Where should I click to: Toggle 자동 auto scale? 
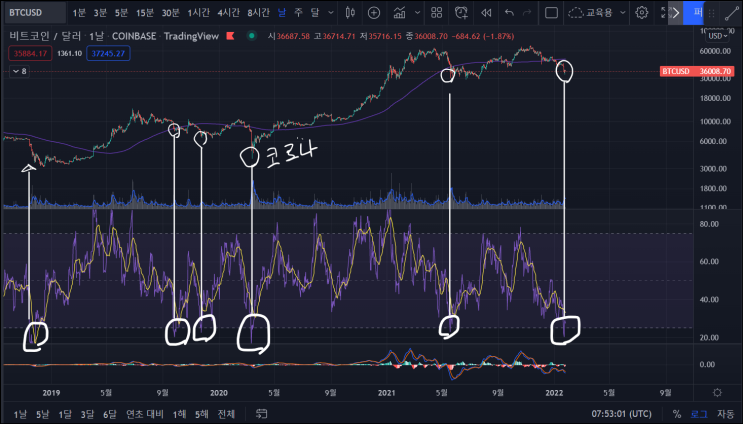pos(725,414)
